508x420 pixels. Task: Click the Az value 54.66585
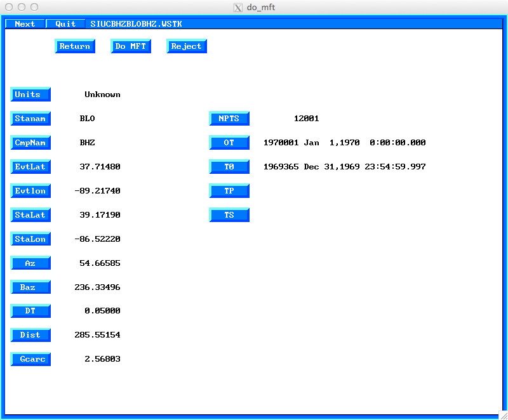point(100,263)
